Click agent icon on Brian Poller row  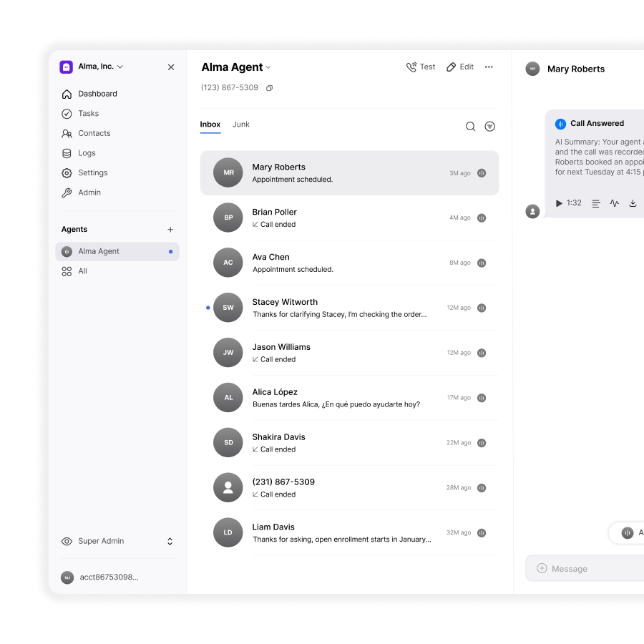[482, 218]
